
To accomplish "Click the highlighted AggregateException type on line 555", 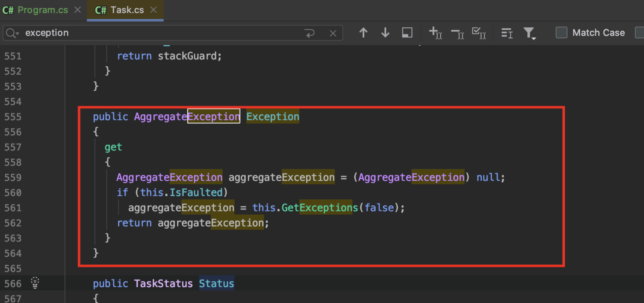I will click(187, 117).
